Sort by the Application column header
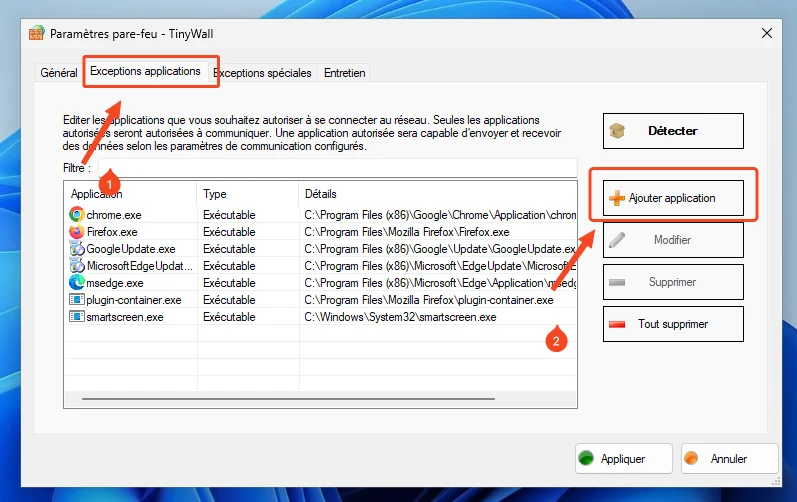The height and width of the screenshot is (502, 797). tap(130, 194)
